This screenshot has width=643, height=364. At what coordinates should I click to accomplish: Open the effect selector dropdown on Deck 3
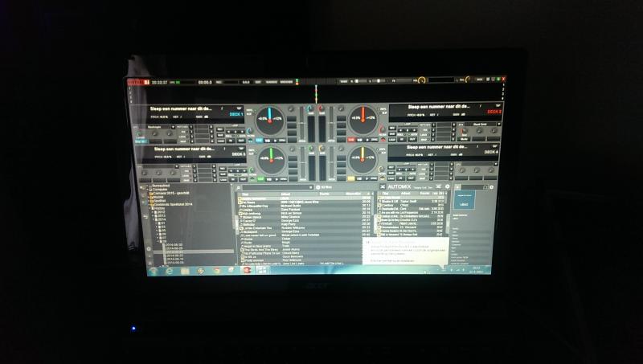click(176, 166)
